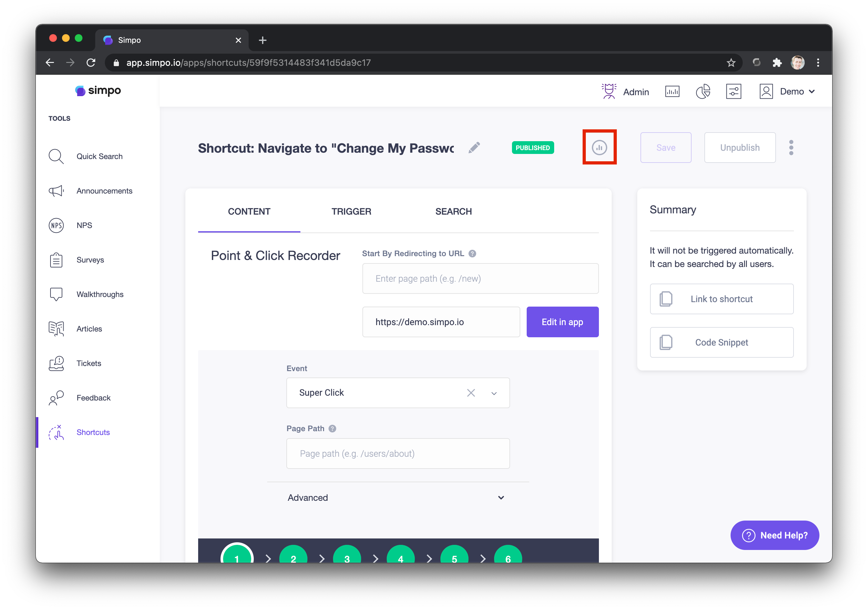Click the Surveys clipboard icon
The height and width of the screenshot is (610, 868).
56,260
